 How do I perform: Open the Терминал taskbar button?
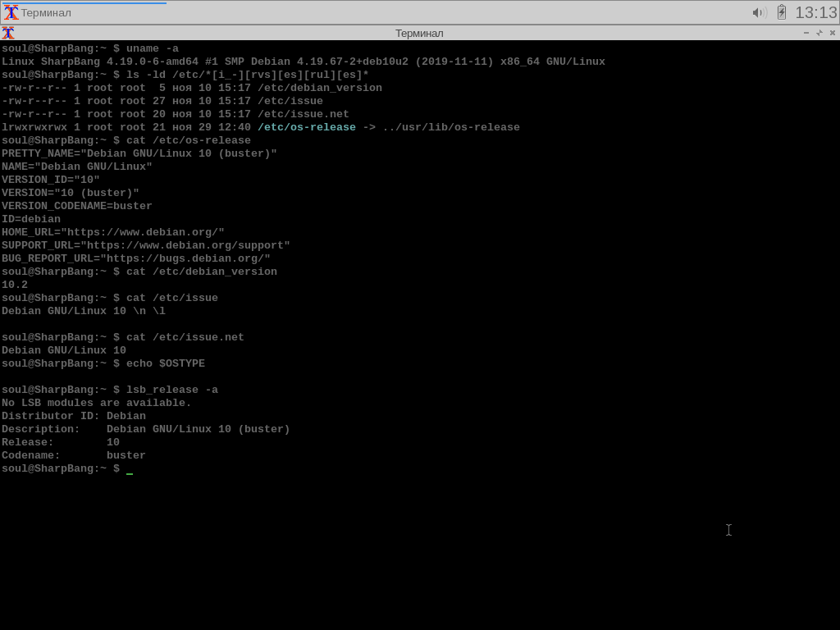tap(84, 12)
